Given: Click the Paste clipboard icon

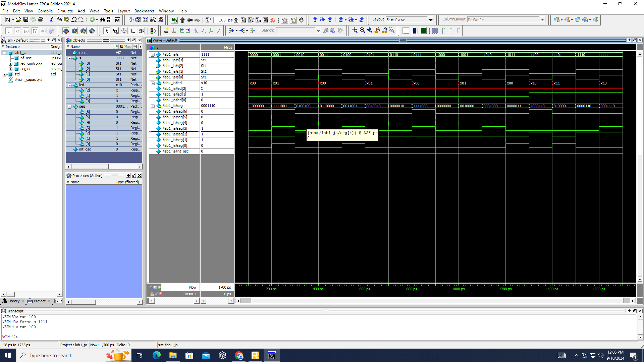Looking at the screenshot, I should [66, 20].
